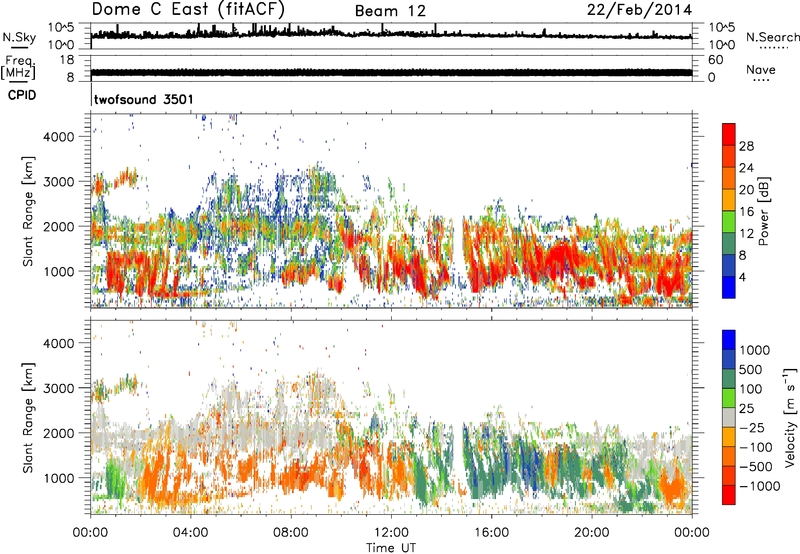
Task: Click the 'Velocity [m s-1]' color bar title
Action: [x=790, y=417]
